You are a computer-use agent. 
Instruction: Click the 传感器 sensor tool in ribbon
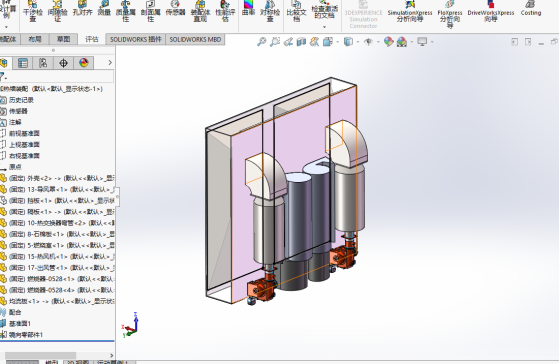click(175, 9)
